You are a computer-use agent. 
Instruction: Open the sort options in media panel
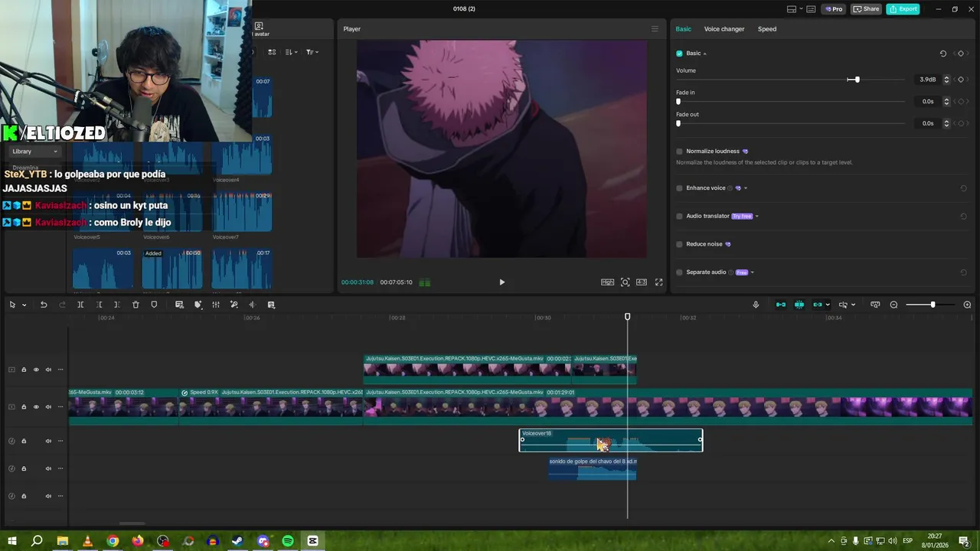coord(292,52)
